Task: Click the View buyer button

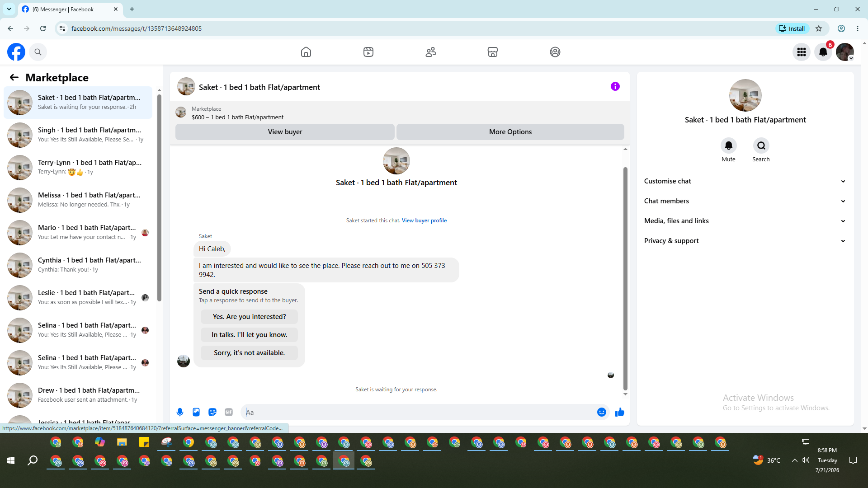Action: coord(285,132)
